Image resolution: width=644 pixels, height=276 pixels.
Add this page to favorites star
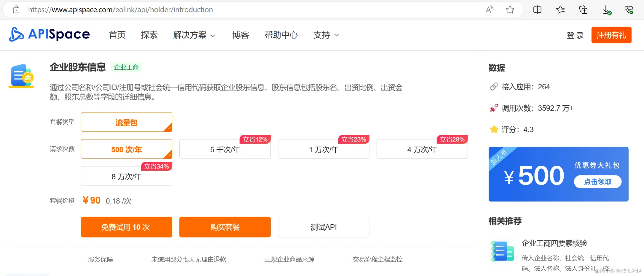pos(510,9)
